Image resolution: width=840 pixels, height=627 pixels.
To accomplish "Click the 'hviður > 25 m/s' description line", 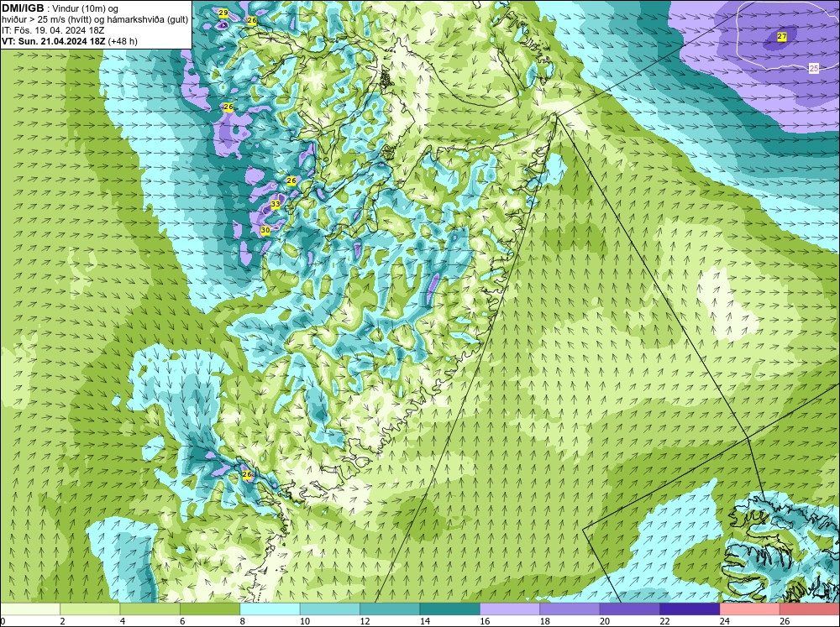I will point(95,19).
